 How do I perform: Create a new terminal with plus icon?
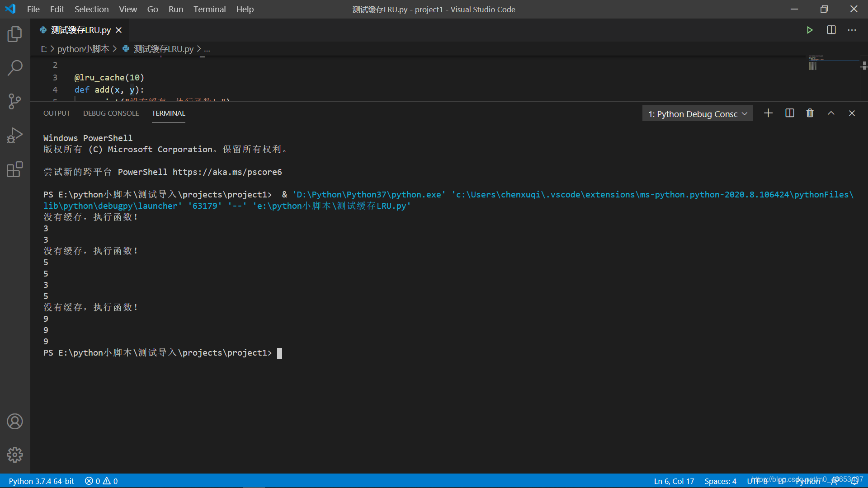tap(768, 113)
